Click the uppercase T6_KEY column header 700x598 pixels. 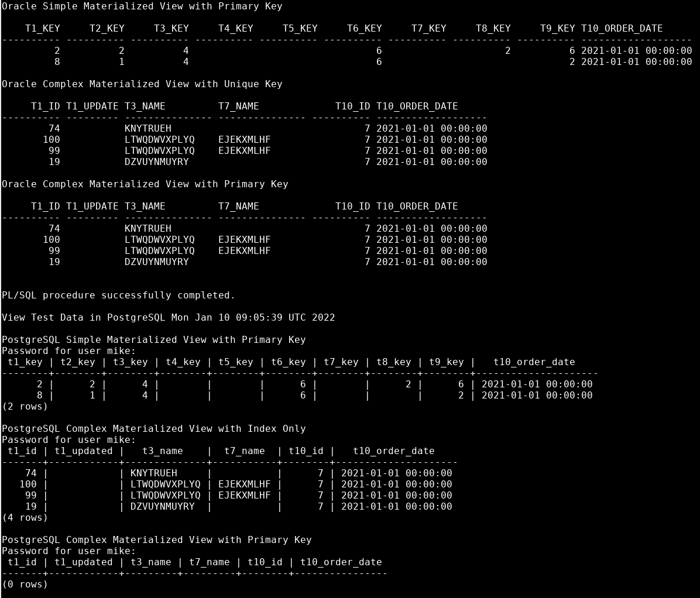(x=364, y=29)
